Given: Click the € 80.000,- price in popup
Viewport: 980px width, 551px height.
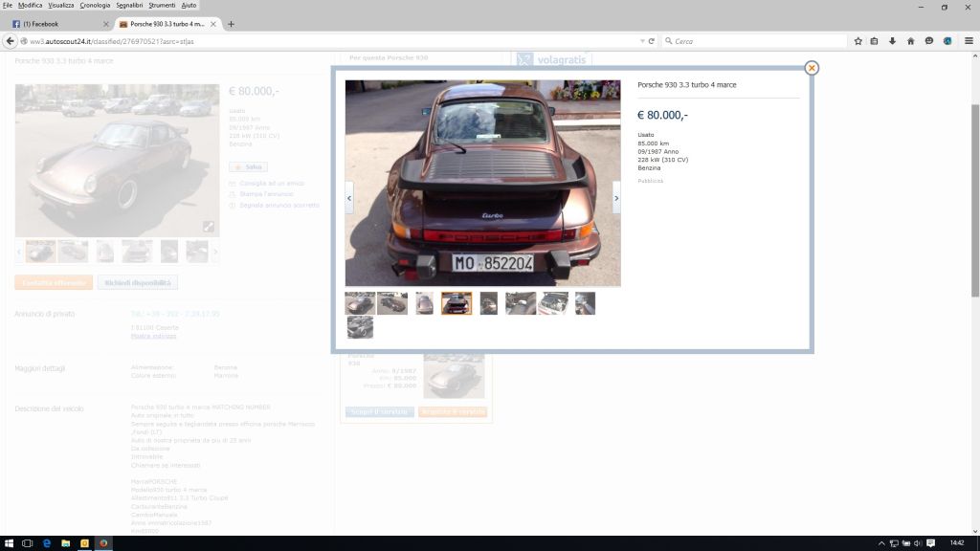Looking at the screenshot, I should click(662, 115).
